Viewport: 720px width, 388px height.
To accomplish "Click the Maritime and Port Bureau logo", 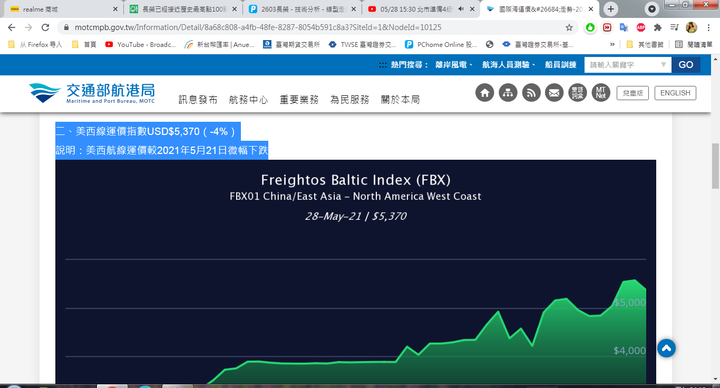I will pyautogui.click(x=92, y=93).
